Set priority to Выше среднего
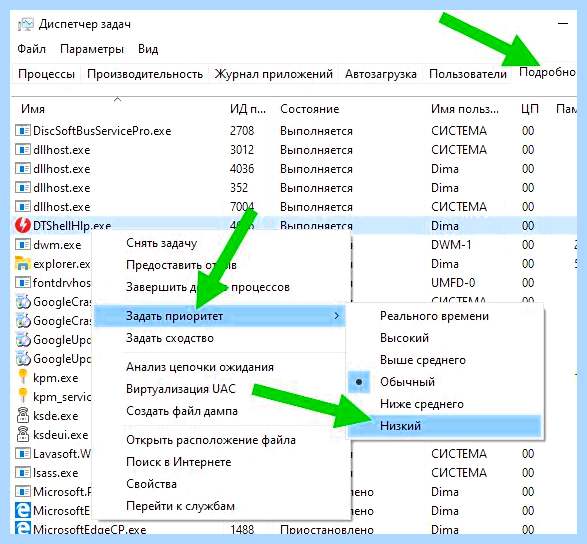The image size is (587, 544). point(445,360)
